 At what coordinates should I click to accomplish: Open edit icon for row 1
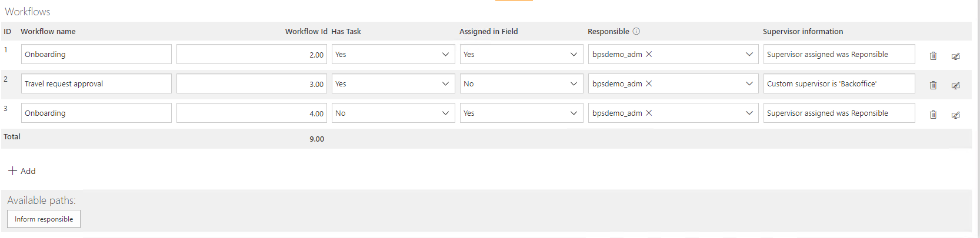pyautogui.click(x=956, y=56)
